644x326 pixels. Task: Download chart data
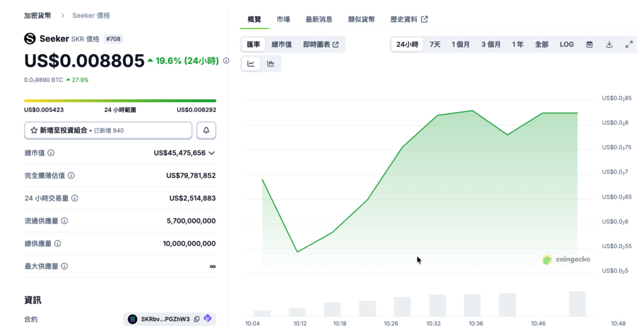click(x=609, y=45)
